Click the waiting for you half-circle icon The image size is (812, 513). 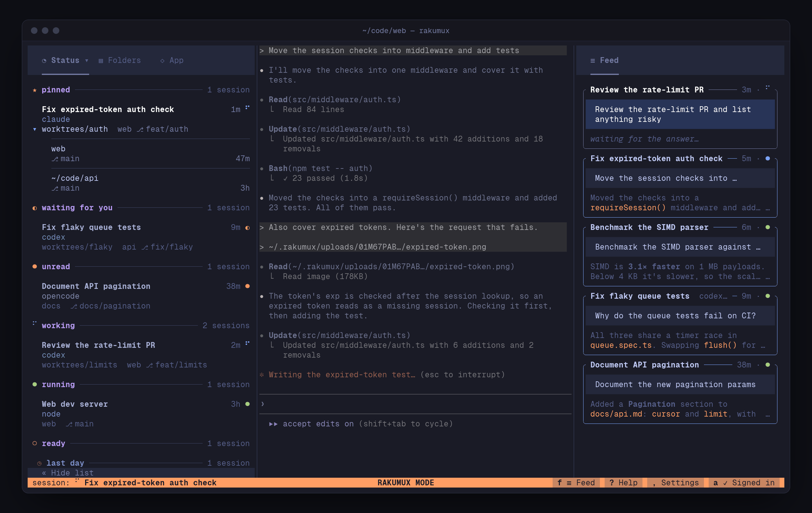click(x=35, y=208)
